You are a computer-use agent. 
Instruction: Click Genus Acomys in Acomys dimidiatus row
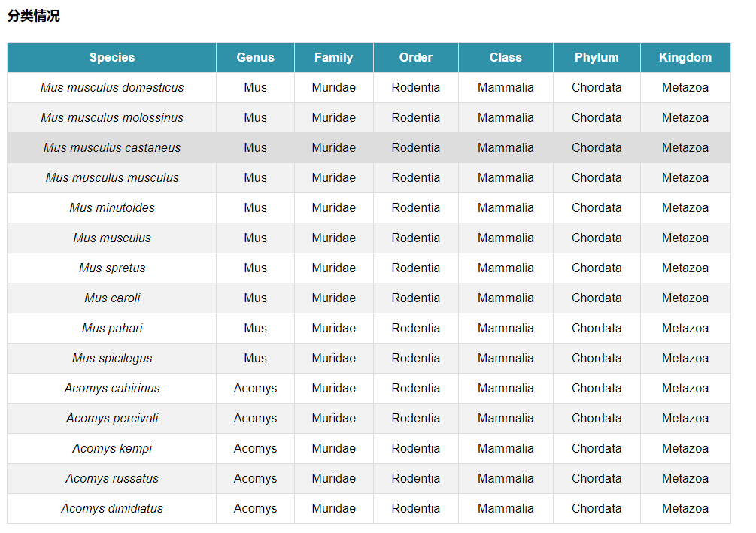pyautogui.click(x=256, y=508)
